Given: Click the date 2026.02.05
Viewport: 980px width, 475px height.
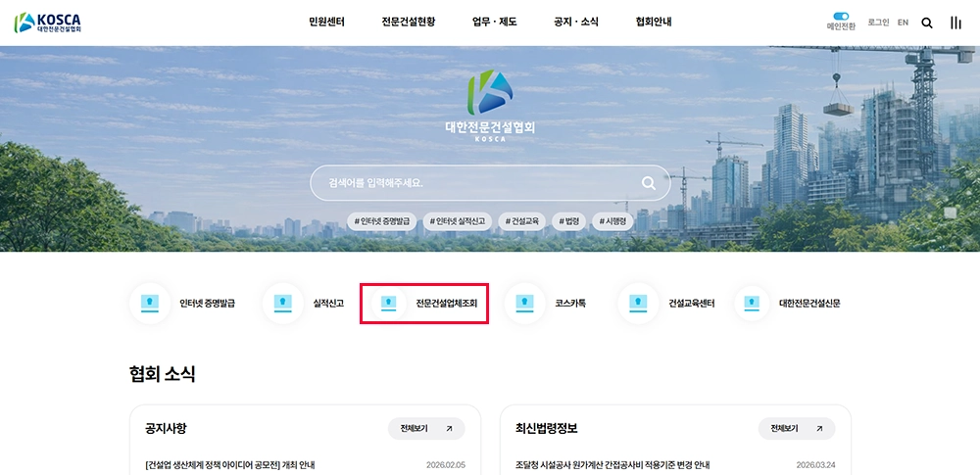Looking at the screenshot, I should [446, 465].
